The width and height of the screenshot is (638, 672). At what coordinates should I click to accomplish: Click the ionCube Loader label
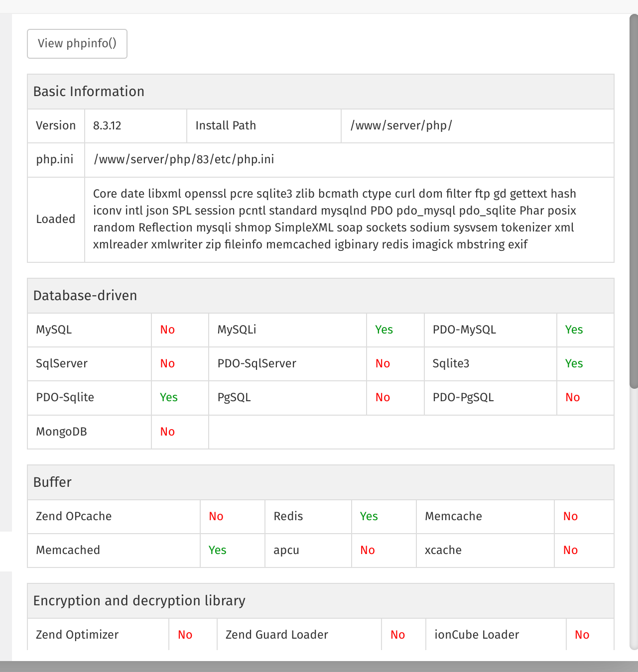477,635
